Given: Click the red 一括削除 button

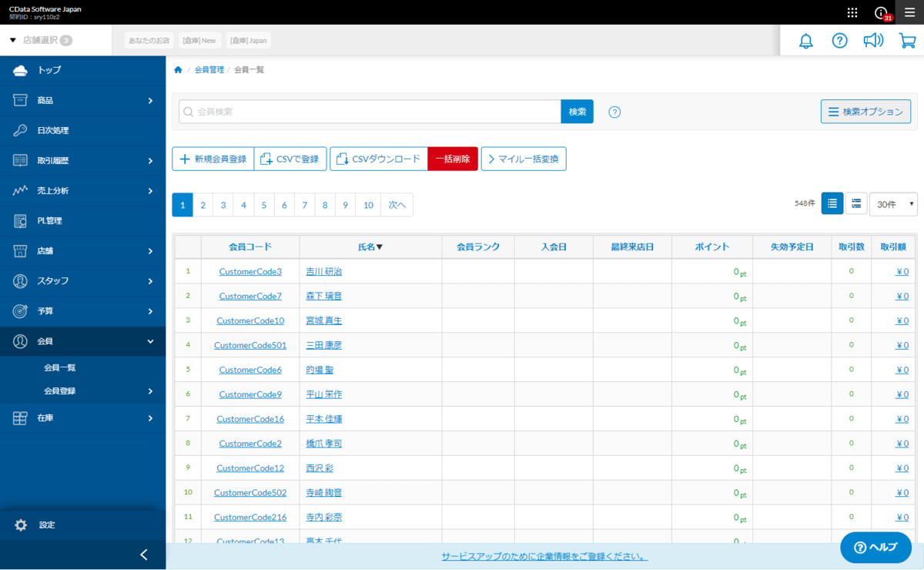Looking at the screenshot, I should click(x=453, y=159).
